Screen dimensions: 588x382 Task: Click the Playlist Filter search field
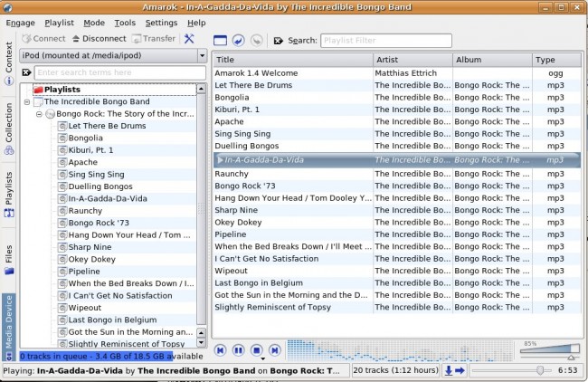click(x=385, y=41)
